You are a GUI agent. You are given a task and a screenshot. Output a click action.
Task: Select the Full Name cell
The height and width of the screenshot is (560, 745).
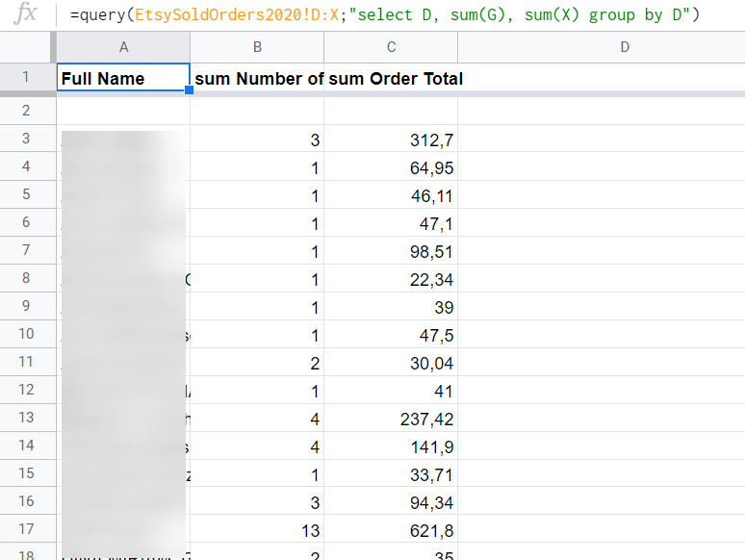point(123,77)
